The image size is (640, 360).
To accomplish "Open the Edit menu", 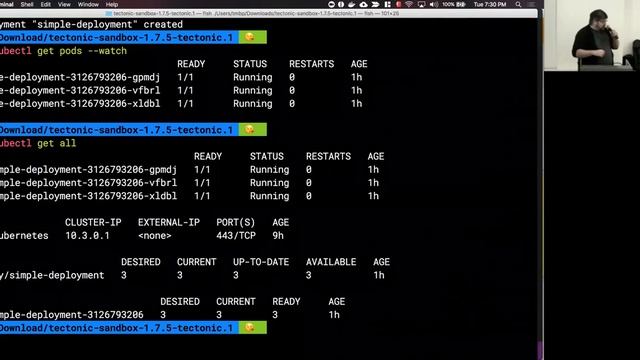I will (x=46, y=4).
